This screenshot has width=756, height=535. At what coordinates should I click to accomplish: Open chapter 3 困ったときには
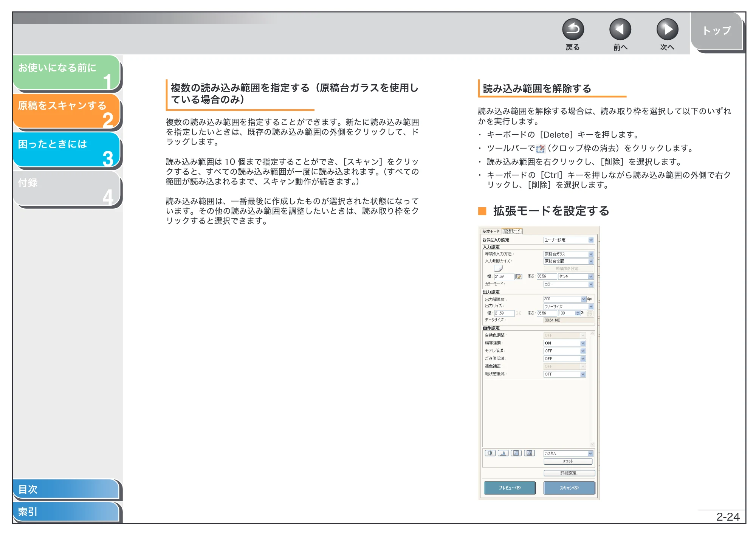67,149
